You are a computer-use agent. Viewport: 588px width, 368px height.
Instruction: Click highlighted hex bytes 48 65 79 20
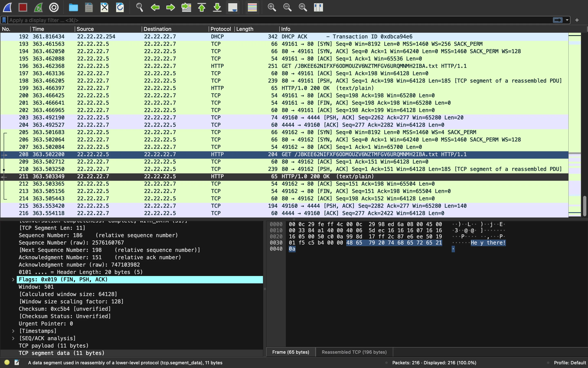(x=365, y=243)
